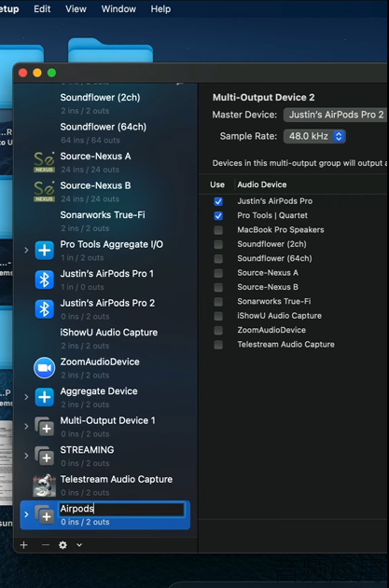Viewport: 389px width, 588px height.
Task: Click inside the Airpods name field
Action: pos(121,509)
